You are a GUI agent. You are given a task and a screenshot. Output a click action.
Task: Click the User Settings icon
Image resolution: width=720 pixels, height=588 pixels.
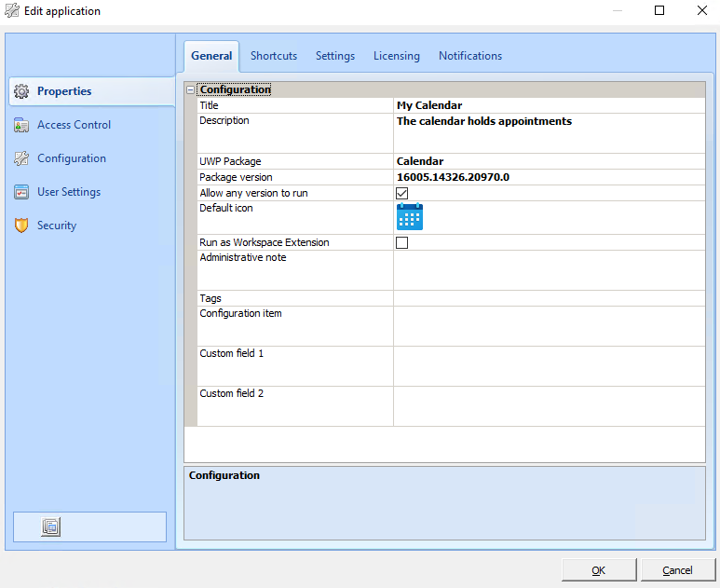click(x=21, y=192)
